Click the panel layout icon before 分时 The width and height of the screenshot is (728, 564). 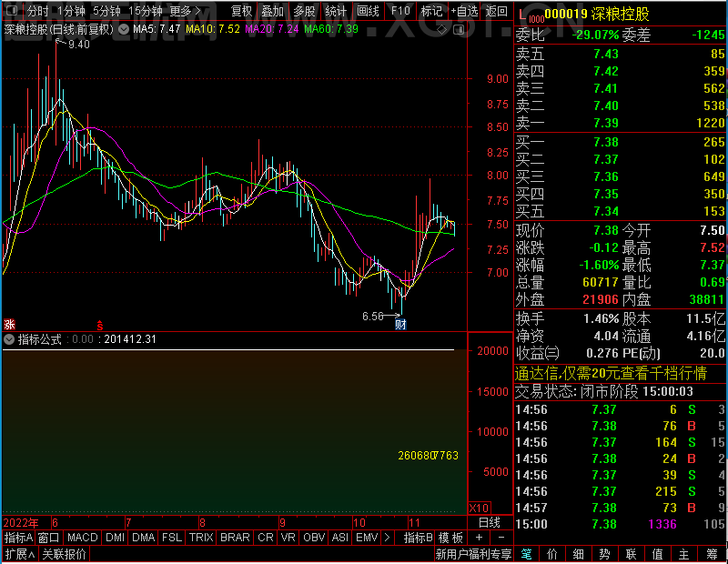[x=13, y=10]
